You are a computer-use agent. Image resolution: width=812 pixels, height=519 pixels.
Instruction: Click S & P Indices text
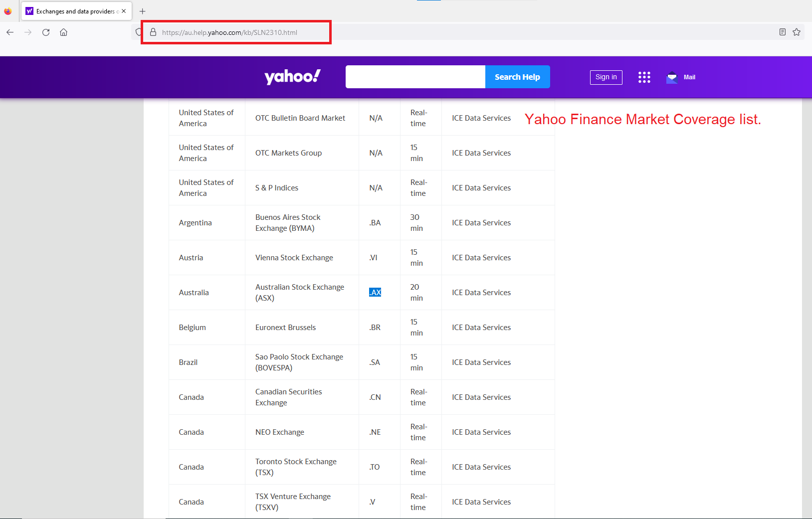coord(277,188)
